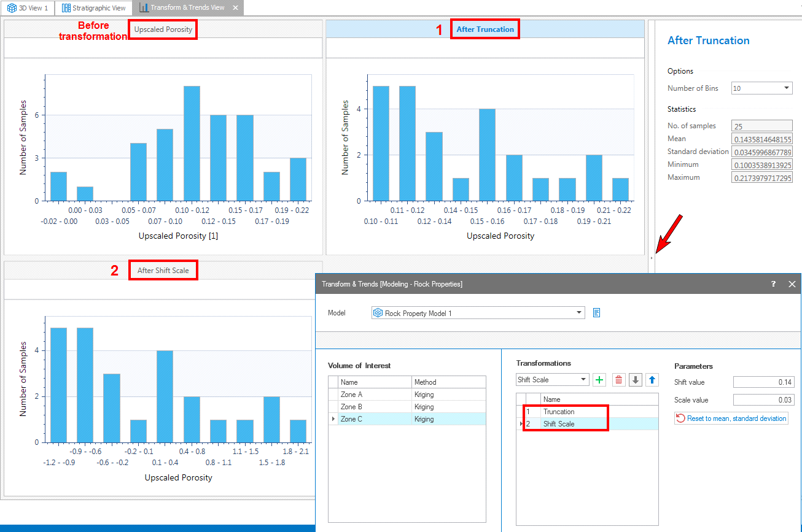
Task: Switch to the 3D View 1 tab
Action: 28,8
